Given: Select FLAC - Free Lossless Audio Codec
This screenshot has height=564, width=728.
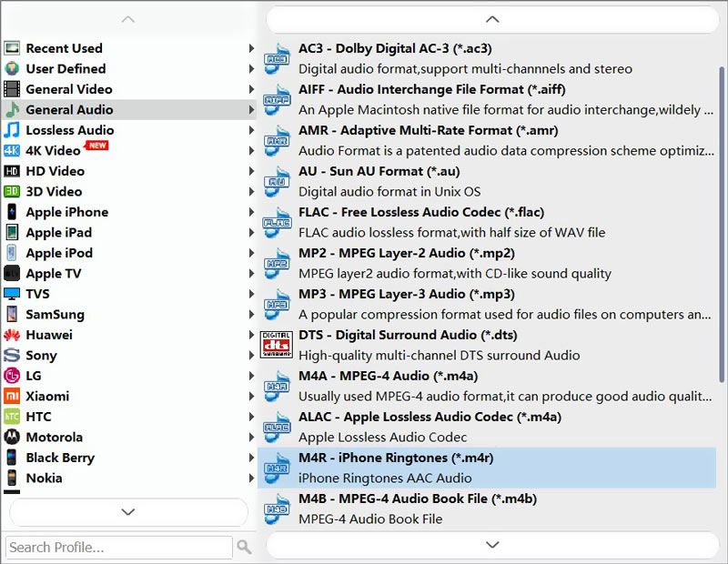Looking at the screenshot, I should coord(487,222).
